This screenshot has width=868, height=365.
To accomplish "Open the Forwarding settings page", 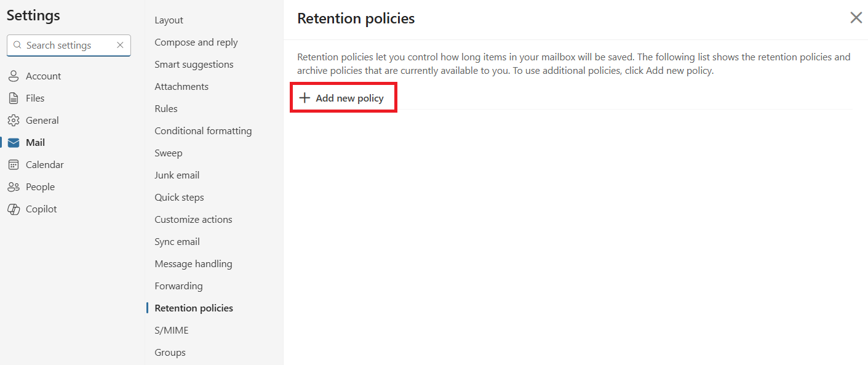I will [178, 286].
